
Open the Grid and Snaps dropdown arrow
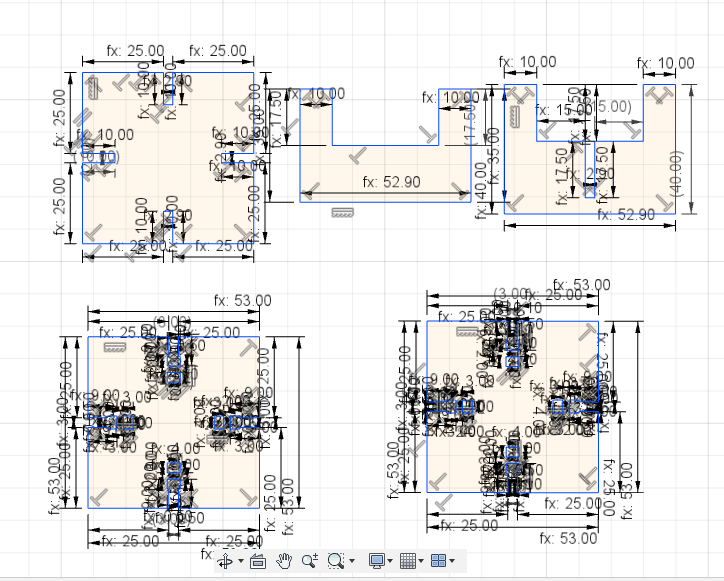click(x=421, y=561)
